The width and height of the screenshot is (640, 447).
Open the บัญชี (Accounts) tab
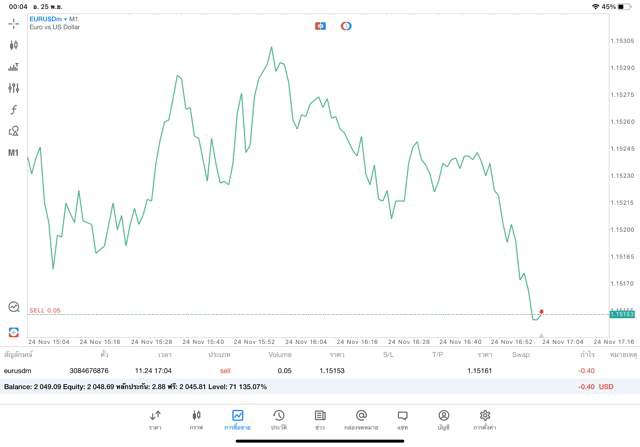pos(443,418)
